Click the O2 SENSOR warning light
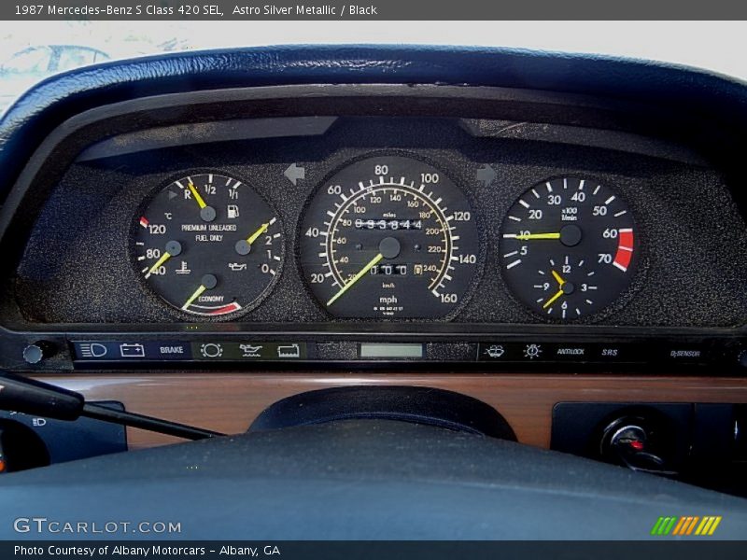 (685, 354)
